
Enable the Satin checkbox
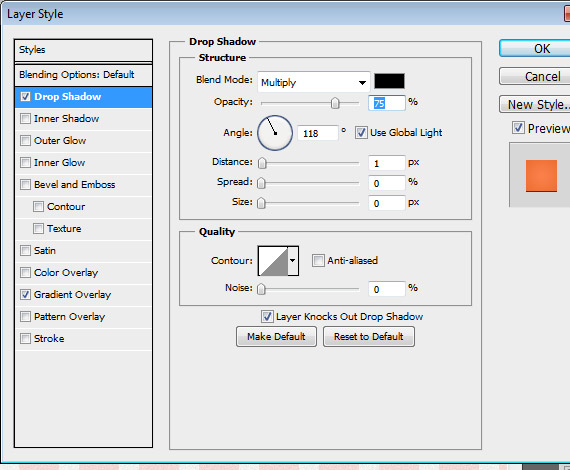(x=25, y=250)
